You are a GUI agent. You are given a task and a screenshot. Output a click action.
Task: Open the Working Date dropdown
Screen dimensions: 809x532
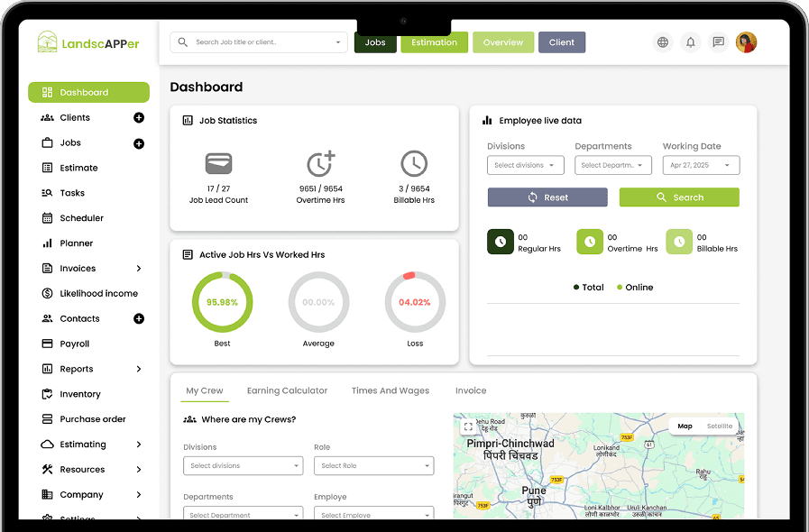701,166
